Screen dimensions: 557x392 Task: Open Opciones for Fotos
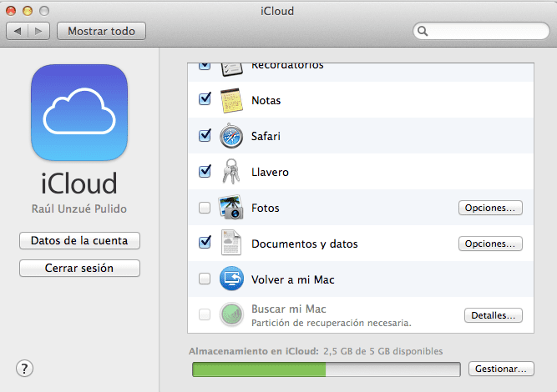point(490,208)
